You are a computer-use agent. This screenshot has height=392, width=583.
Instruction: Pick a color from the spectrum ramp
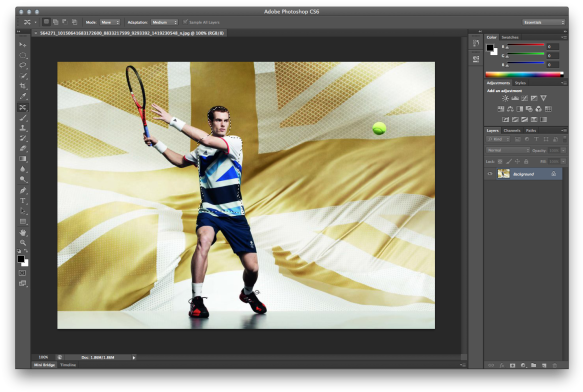click(525, 74)
